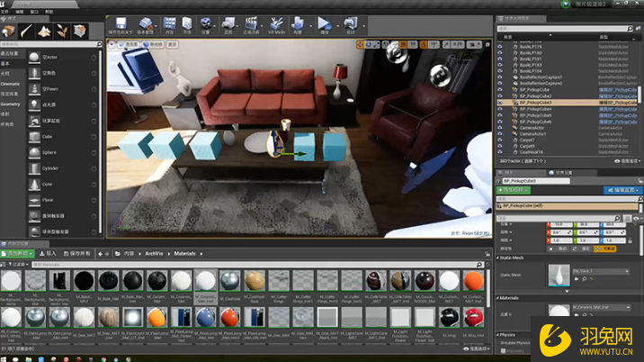This screenshot has height=362, width=644.
Task: Expand the Static Mesh asset dropdown
Action: pyautogui.click(x=601, y=272)
